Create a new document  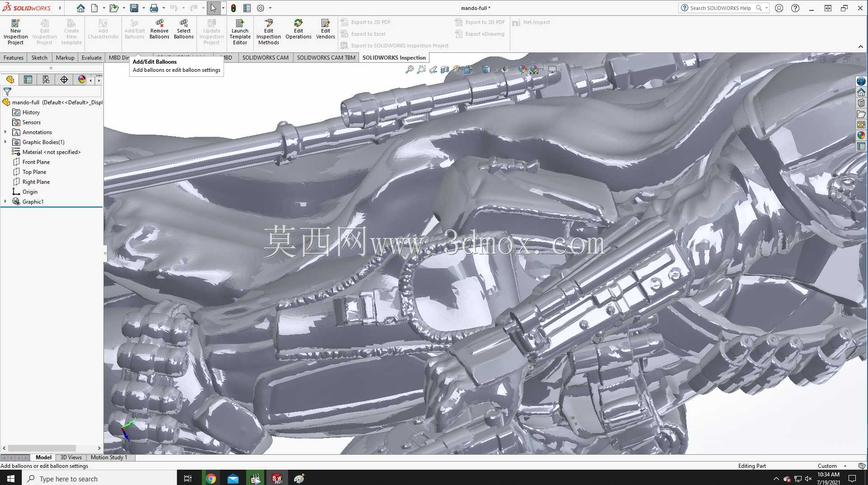[94, 8]
